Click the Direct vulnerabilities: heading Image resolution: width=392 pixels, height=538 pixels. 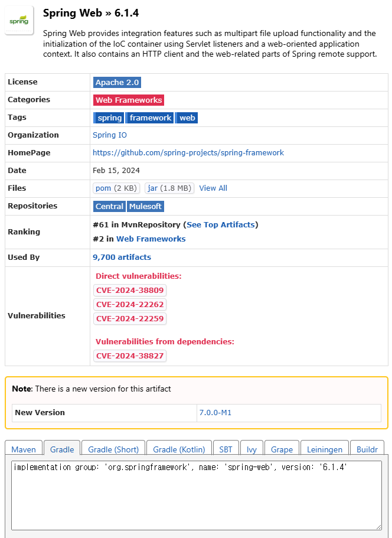139,276
